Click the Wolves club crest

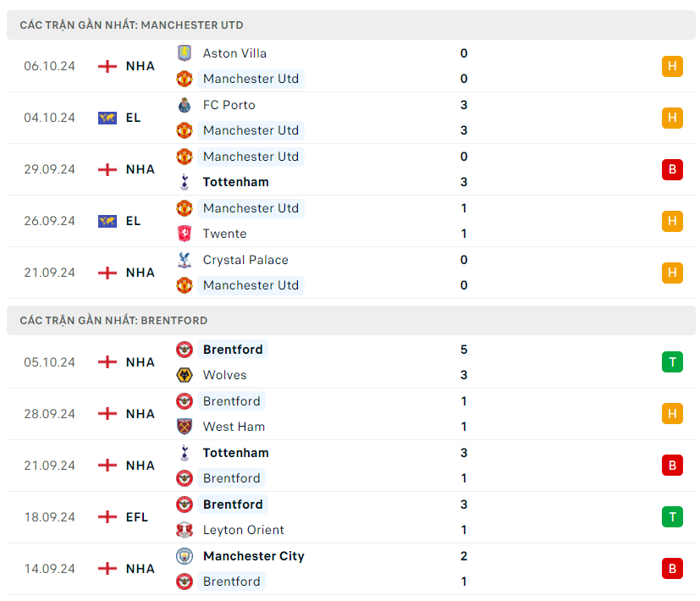(x=185, y=375)
